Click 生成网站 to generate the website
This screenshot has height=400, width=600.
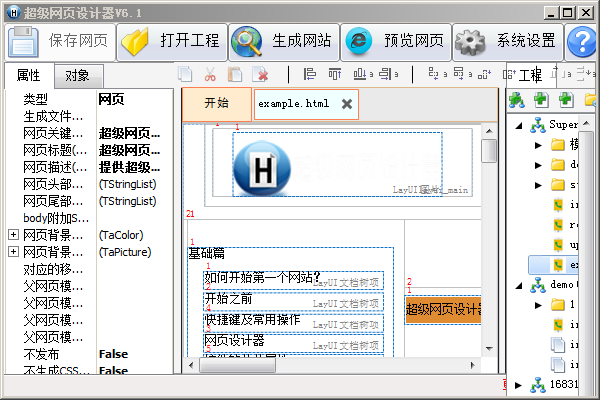coord(284,41)
